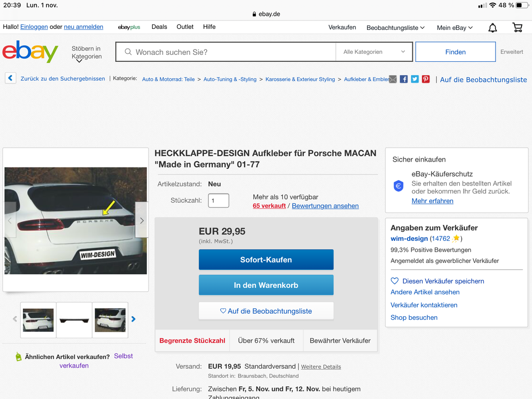Click Verkäufer kontaktieren link
This screenshot has height=399, width=532.
click(424, 305)
